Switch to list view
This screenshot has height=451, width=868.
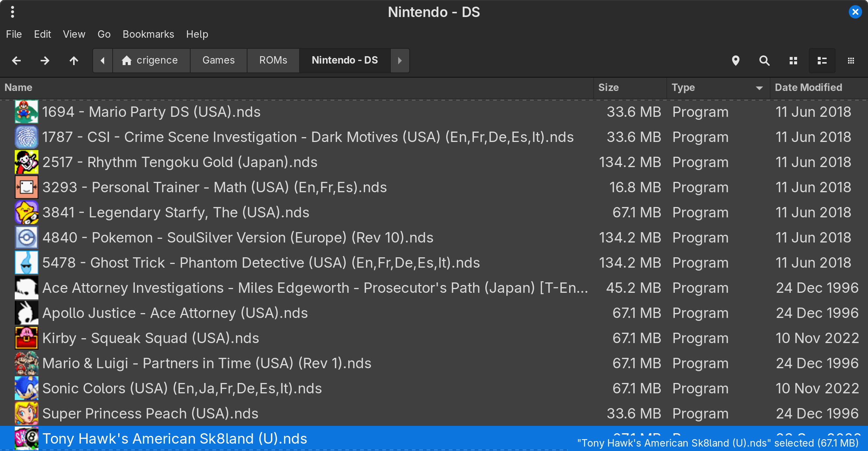coord(822,61)
